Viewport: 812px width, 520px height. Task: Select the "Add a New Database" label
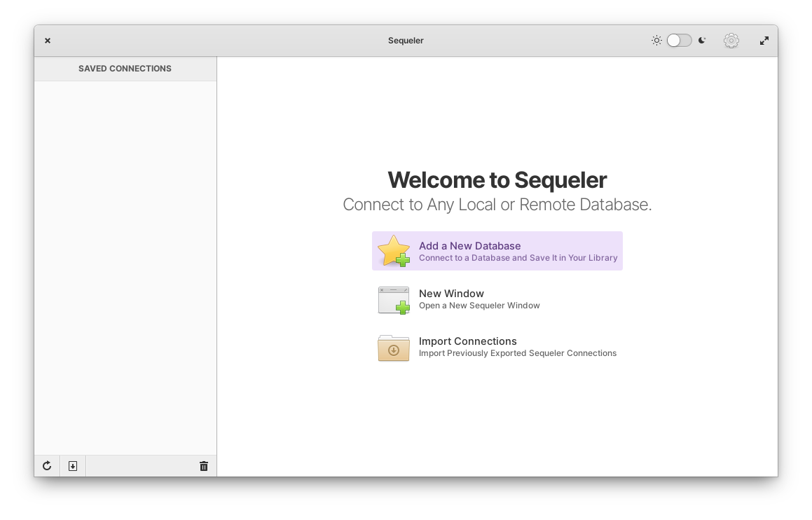pyautogui.click(x=469, y=246)
